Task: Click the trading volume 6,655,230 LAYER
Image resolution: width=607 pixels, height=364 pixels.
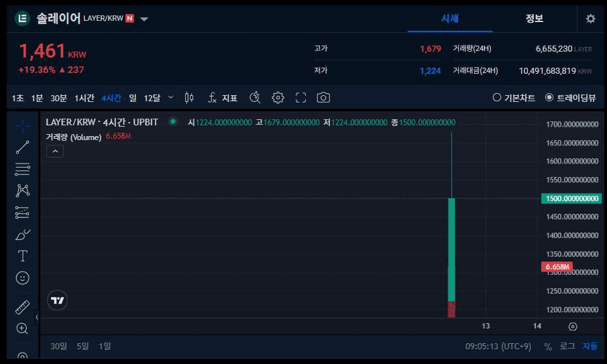Action: (563, 49)
